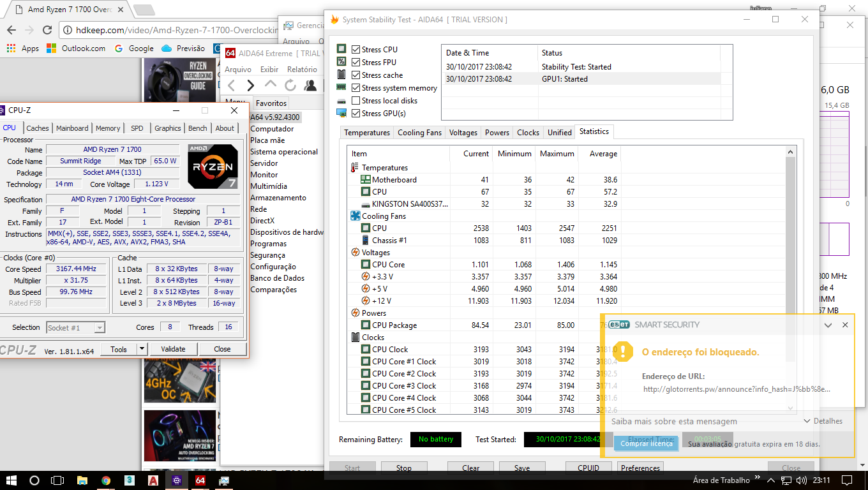Open Preferences in stability test
Viewport: 868px width, 490px height.
tap(640, 468)
